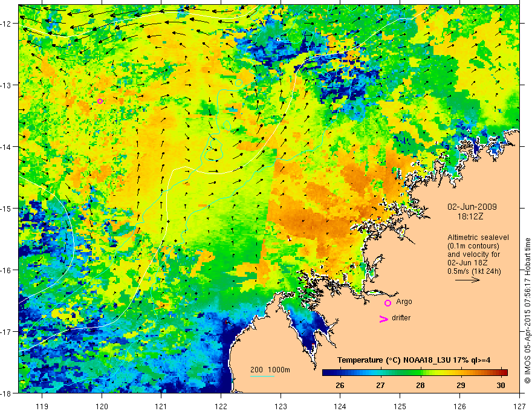This screenshot has width=532, height=411.
Task: Click longitude axis label '121'
Action: (161, 406)
